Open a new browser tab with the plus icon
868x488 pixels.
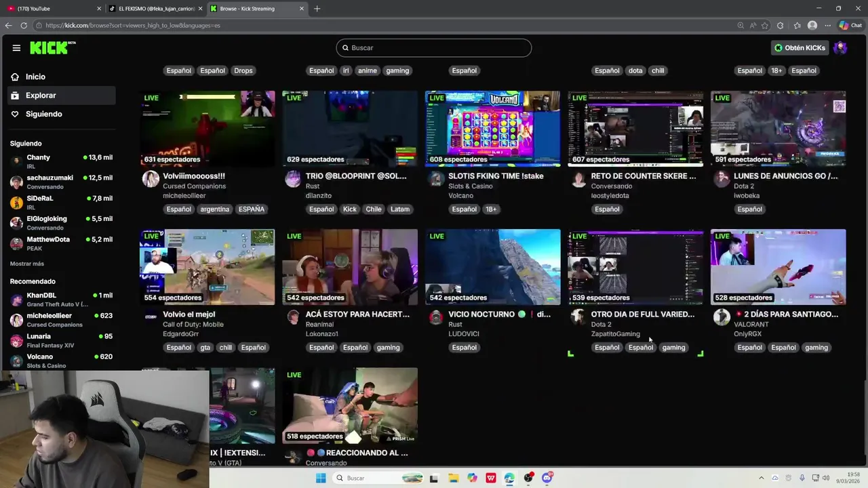tap(317, 9)
